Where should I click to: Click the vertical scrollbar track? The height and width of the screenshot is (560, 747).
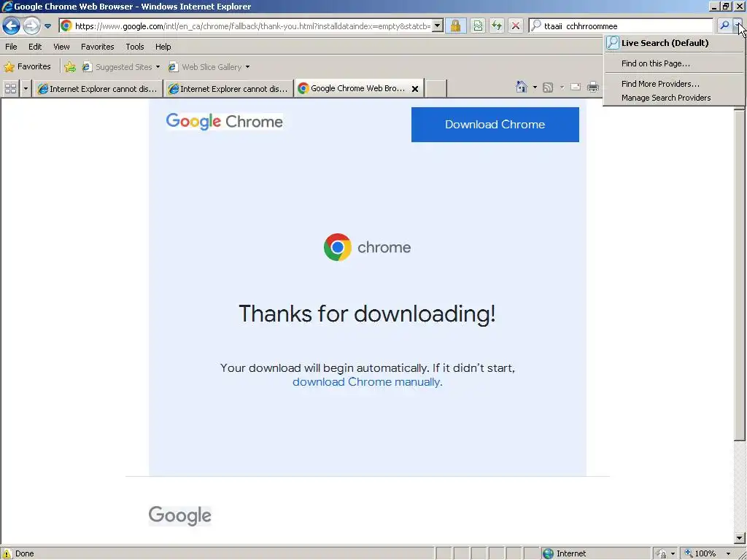click(740, 486)
